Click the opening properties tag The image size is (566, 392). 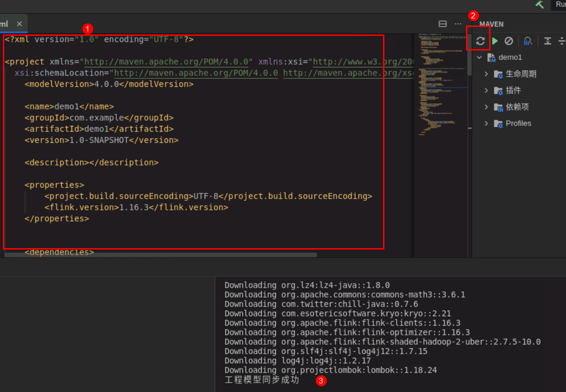coord(54,185)
